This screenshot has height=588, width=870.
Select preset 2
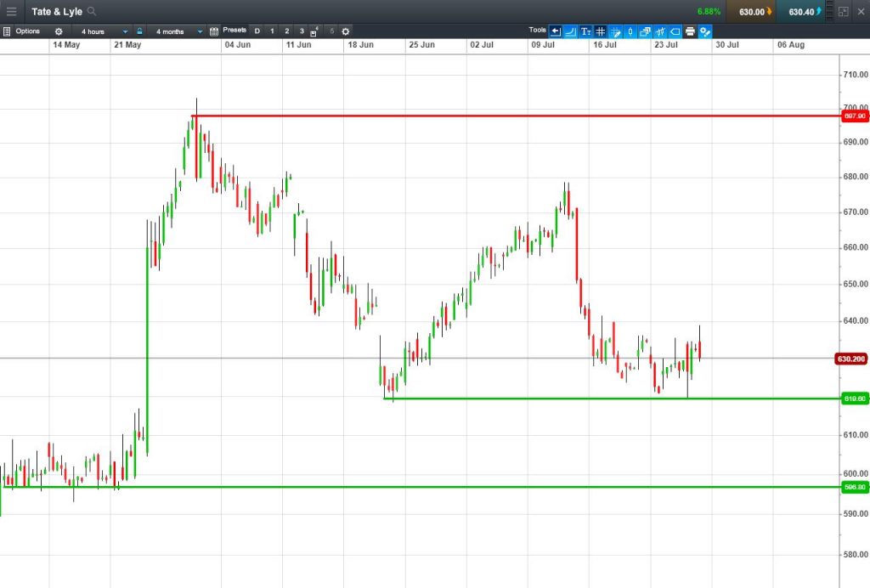point(287,31)
